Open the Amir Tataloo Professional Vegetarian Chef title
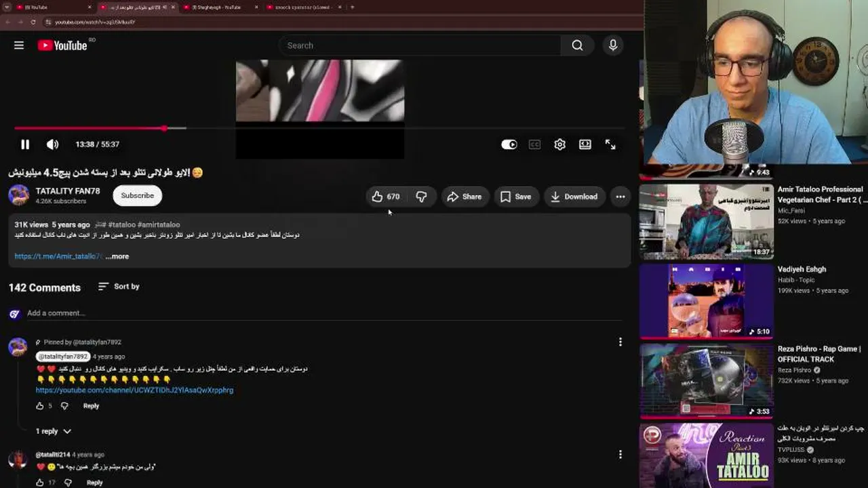Screen dimensions: 868x488 [x=822, y=195]
